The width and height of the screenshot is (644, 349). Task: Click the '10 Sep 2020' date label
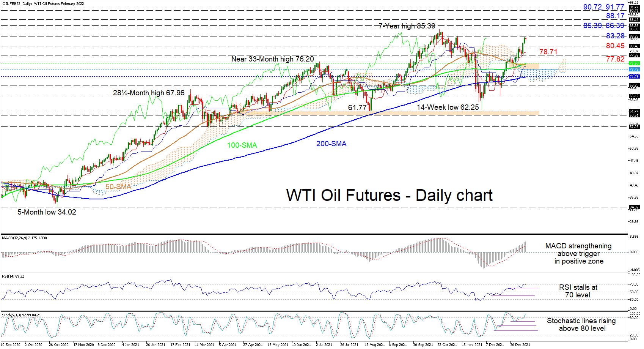coord(11,345)
